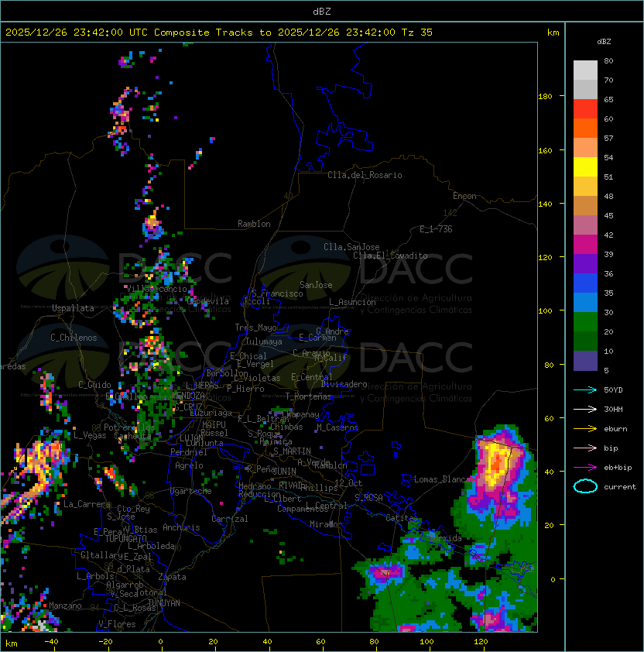Click the 'current' legend label
644x652 pixels.
tap(620, 487)
